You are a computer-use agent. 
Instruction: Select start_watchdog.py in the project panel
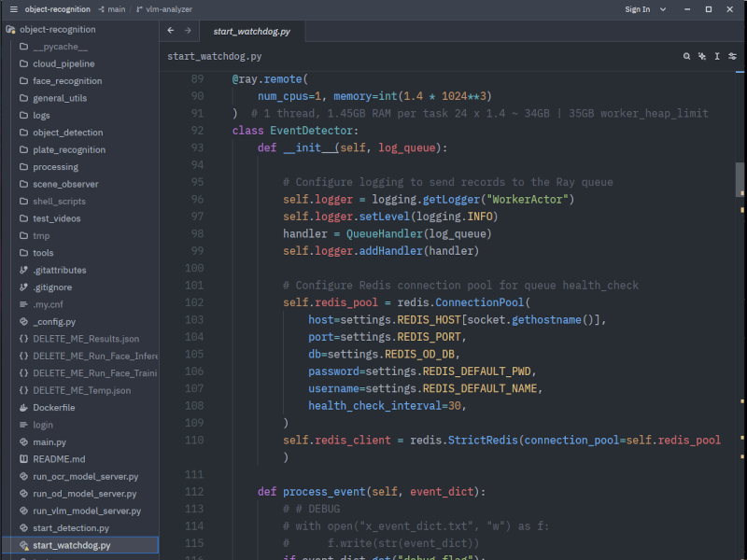tap(79, 545)
